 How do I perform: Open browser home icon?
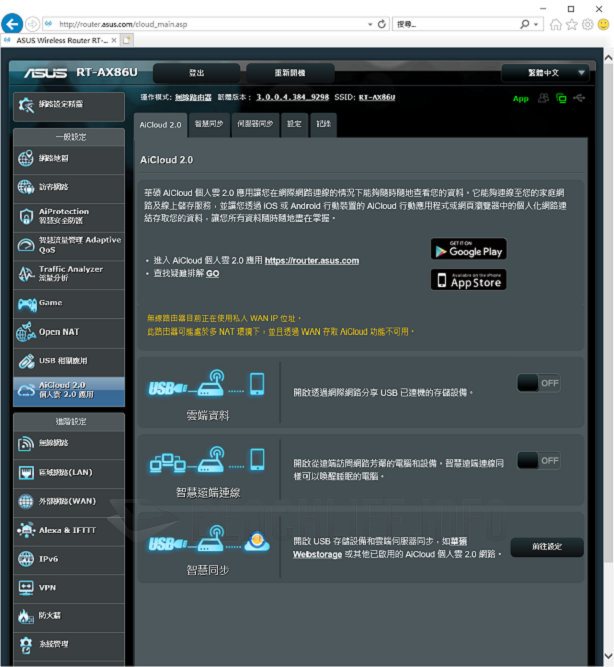click(556, 25)
